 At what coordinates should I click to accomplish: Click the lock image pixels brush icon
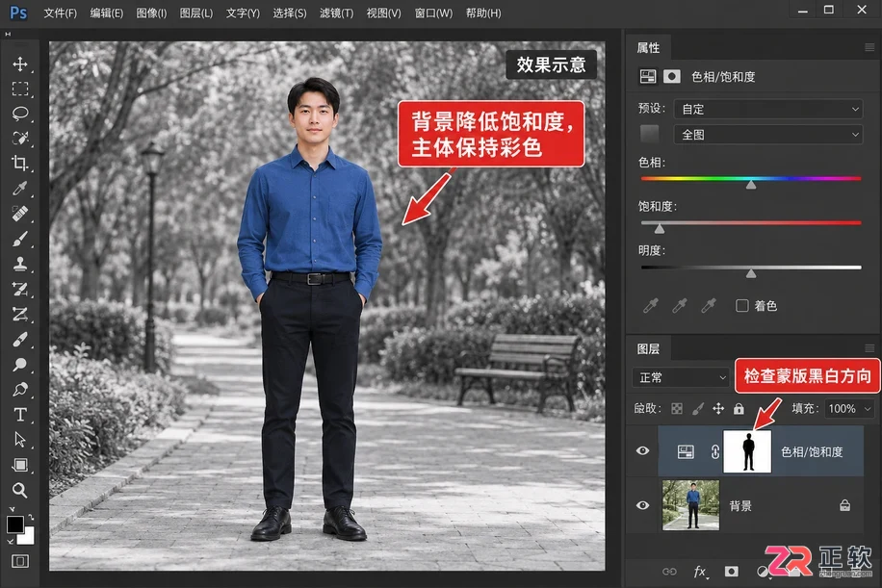tap(698, 409)
